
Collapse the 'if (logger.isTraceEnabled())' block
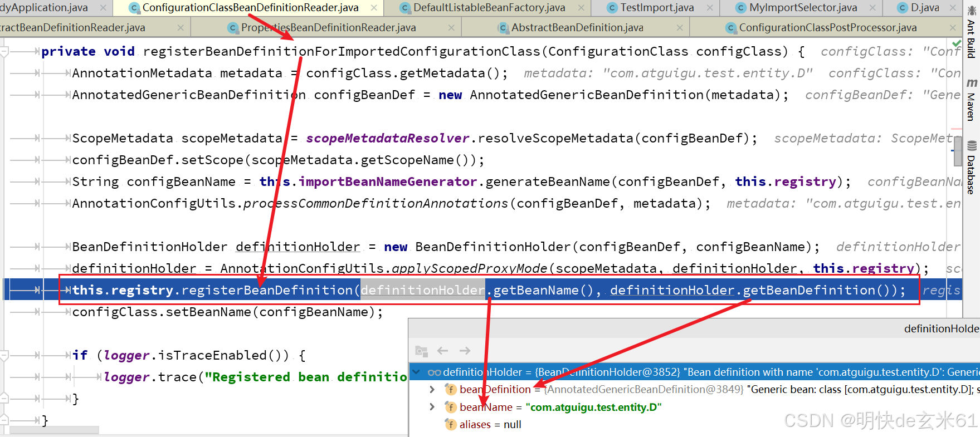tap(4, 355)
